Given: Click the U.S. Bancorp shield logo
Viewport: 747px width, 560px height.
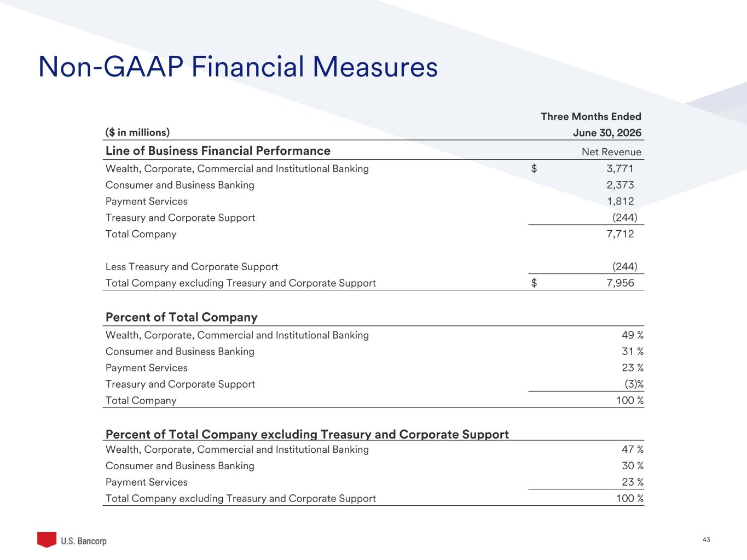Looking at the screenshot, I should [x=47, y=540].
